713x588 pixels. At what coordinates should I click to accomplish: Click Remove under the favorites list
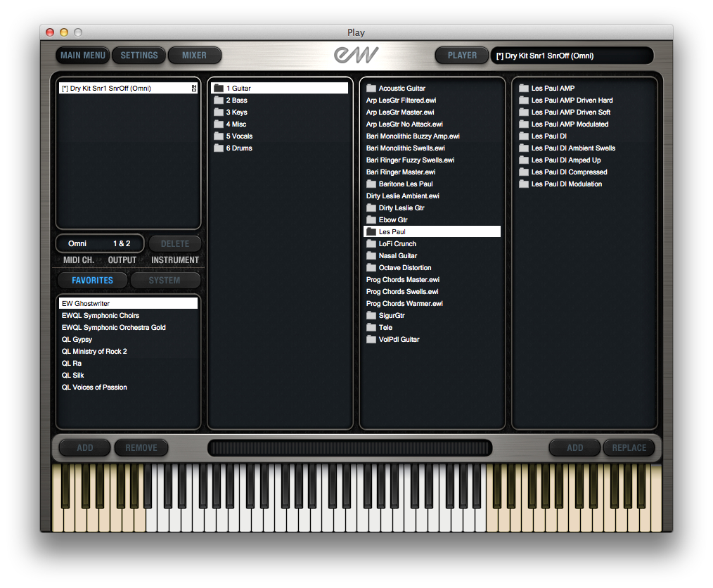tap(141, 448)
